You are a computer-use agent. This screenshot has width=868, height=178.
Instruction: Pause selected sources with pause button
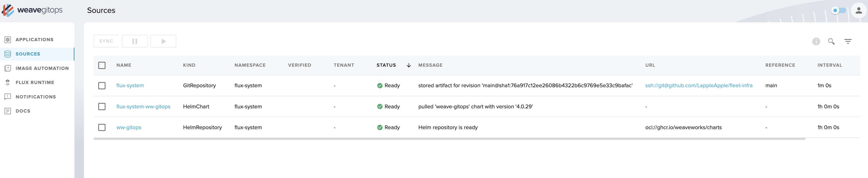click(135, 41)
